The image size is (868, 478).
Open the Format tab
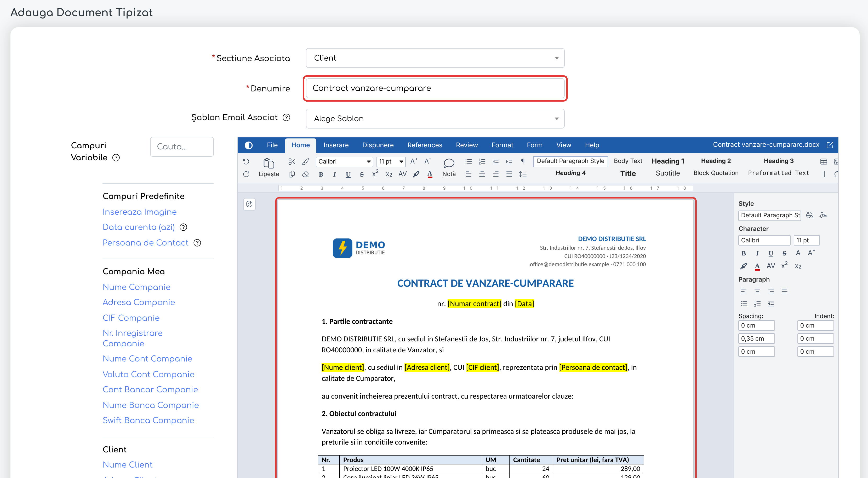(502, 145)
